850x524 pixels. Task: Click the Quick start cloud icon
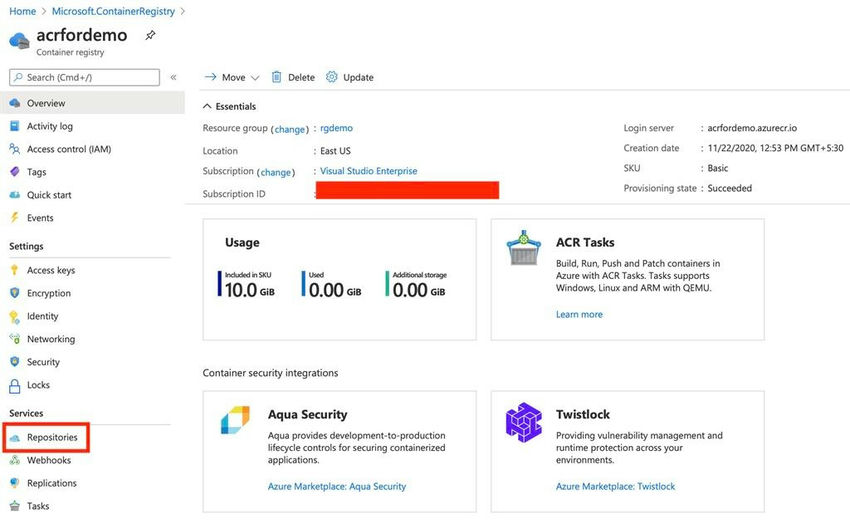click(15, 195)
